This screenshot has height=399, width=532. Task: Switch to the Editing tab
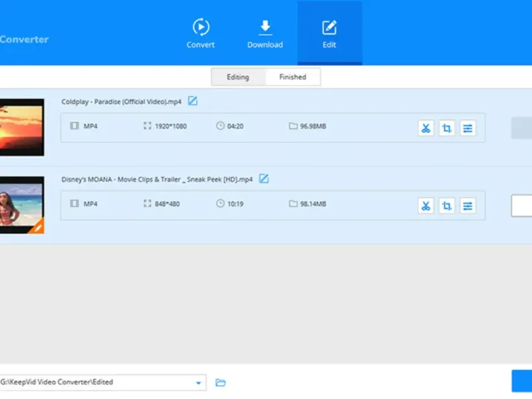(x=238, y=77)
